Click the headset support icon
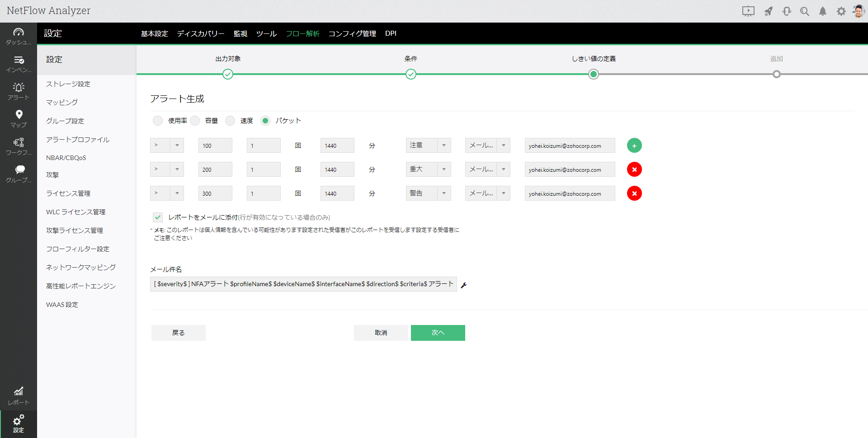Screen dimensions: 868x438 pyautogui.click(x=787, y=11)
